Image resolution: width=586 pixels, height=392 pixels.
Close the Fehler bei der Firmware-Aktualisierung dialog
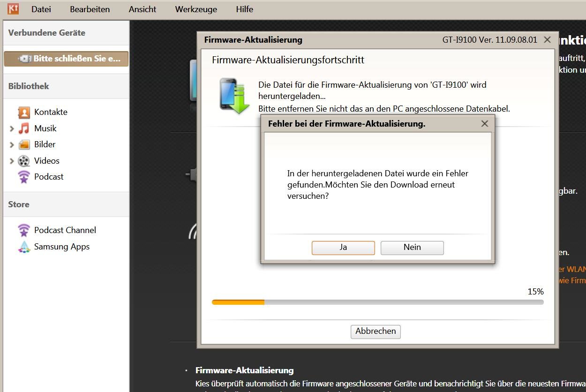point(485,124)
